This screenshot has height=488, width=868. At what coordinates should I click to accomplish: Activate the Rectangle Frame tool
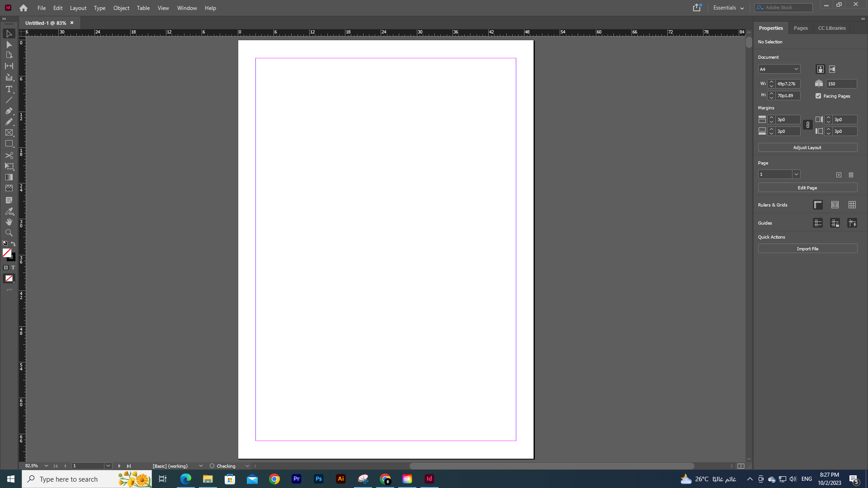coord(9,132)
